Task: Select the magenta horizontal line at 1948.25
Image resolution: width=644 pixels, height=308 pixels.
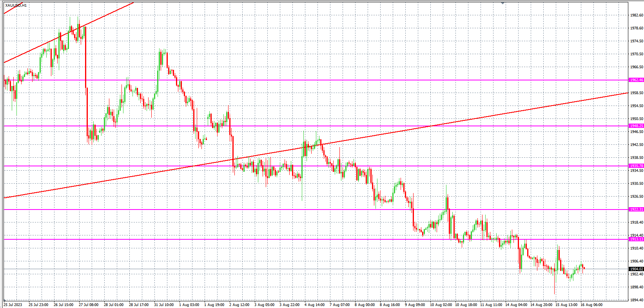Action: tap(274, 126)
